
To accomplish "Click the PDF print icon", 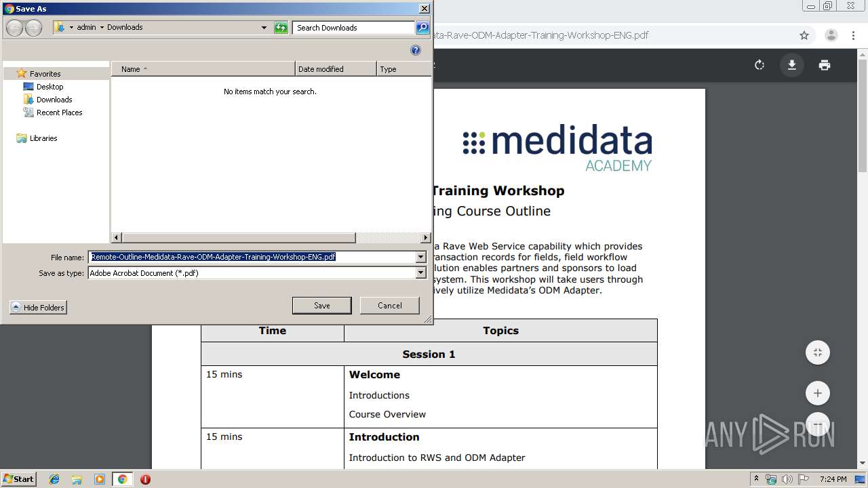I will (824, 65).
